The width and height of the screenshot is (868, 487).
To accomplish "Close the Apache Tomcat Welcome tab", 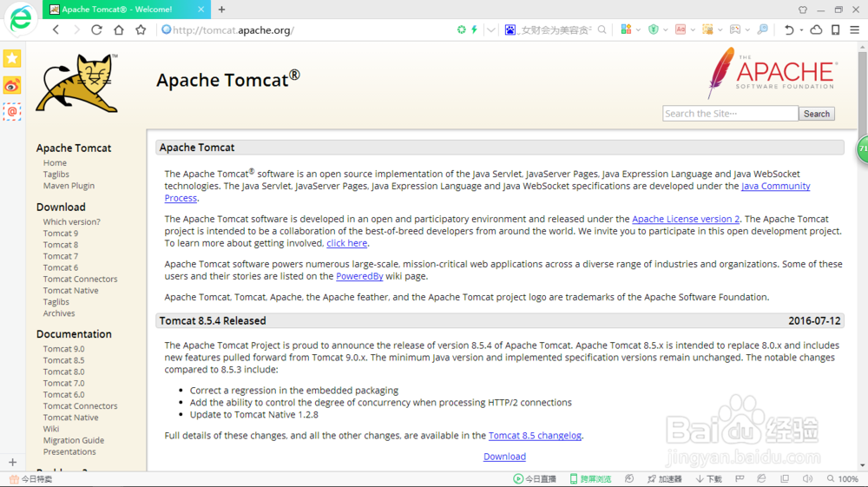I will [201, 10].
